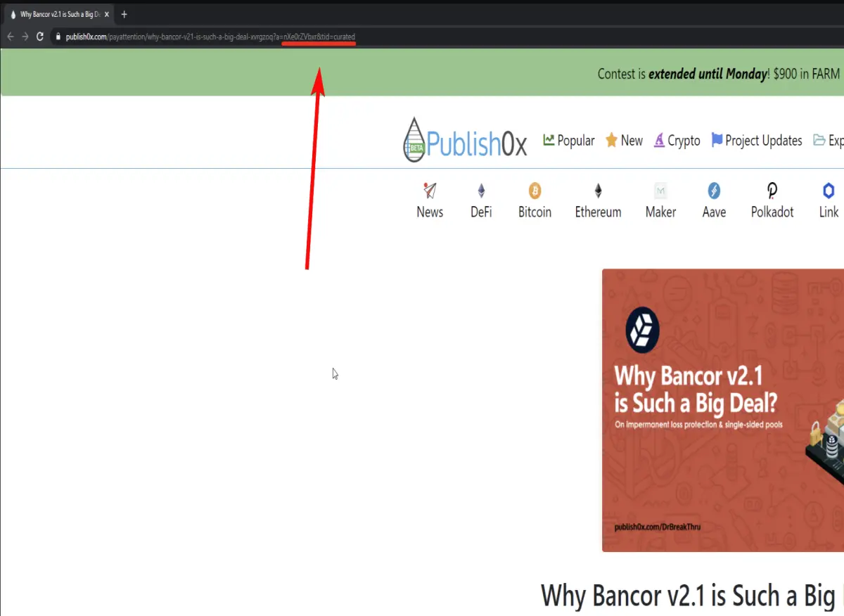Viewport: 844px width, 616px height.
Task: Open the Ethereum category link
Action: 599,212
